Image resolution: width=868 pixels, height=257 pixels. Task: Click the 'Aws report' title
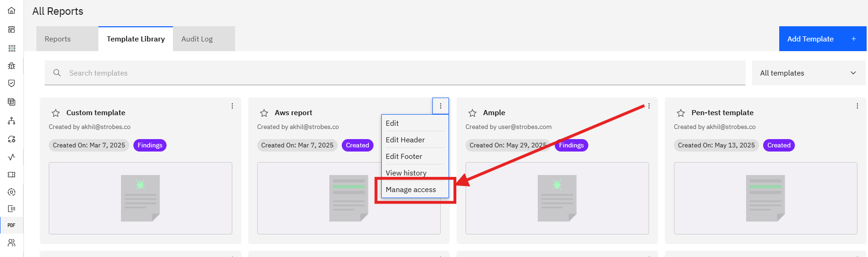pos(293,112)
